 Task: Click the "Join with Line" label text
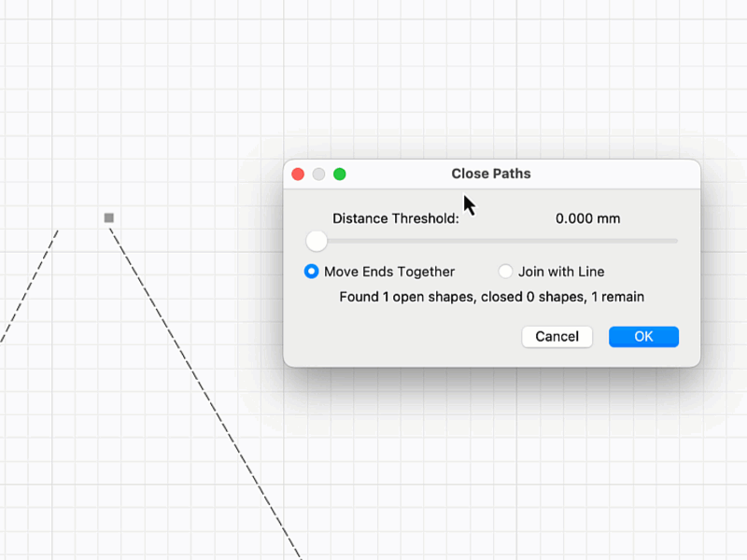[561, 272]
